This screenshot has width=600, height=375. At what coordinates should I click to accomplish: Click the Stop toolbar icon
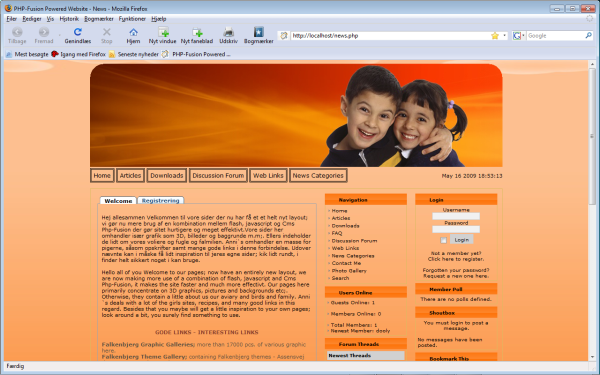[107, 32]
